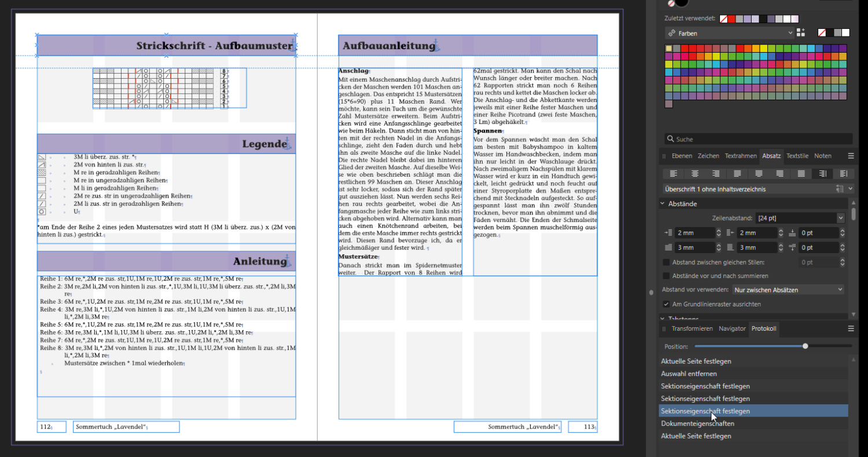Screen dimensions: 868x457
Task: Align paragraph left with first alignment icon
Action: [x=674, y=173]
